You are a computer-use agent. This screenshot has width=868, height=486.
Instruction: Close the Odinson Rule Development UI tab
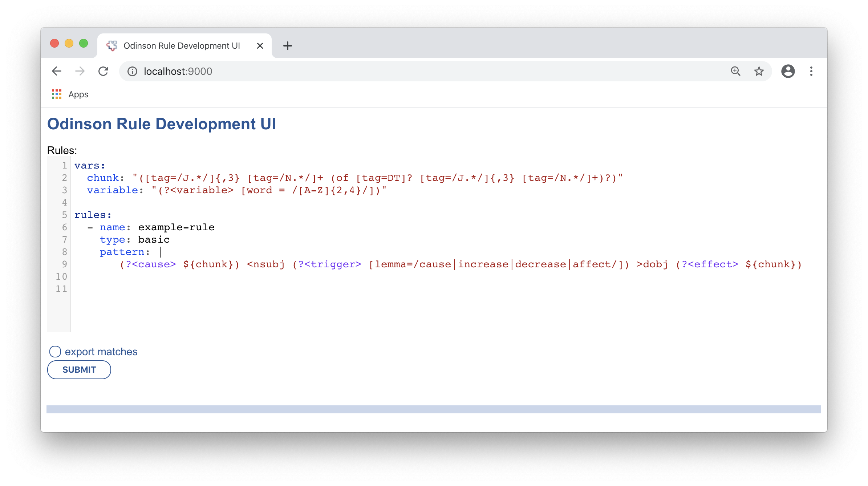(260, 46)
